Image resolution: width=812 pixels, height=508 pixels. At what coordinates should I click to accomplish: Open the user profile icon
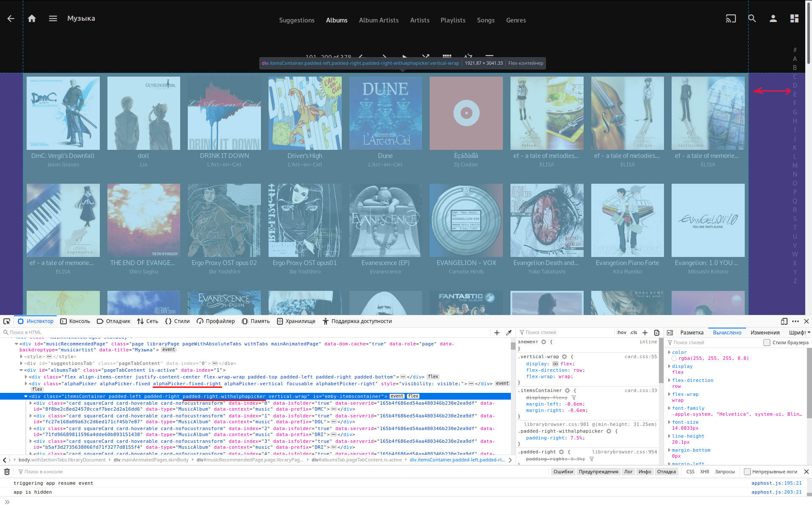coord(773,19)
